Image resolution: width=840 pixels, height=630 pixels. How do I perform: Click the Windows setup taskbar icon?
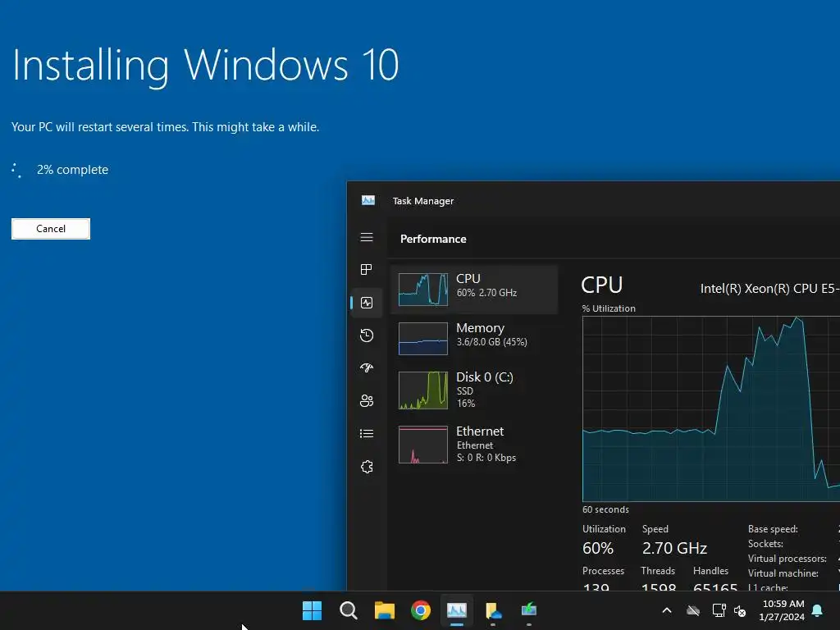click(x=529, y=610)
